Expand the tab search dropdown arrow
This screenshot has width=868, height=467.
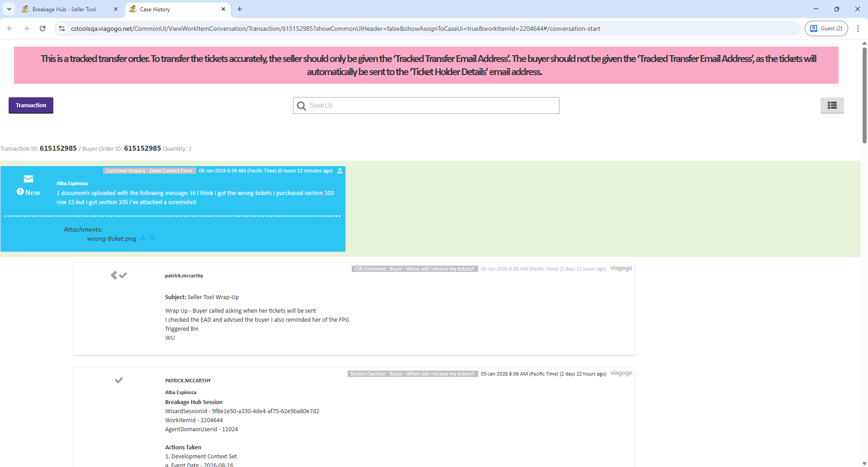[x=9, y=9]
